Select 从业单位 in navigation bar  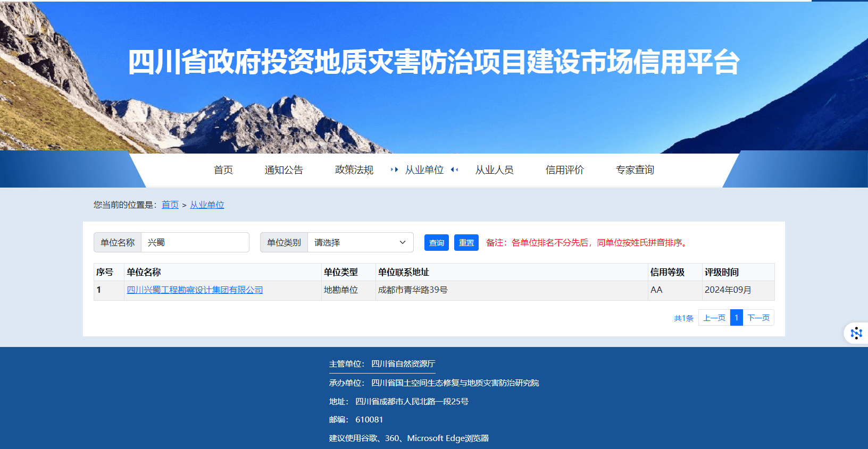[424, 170]
